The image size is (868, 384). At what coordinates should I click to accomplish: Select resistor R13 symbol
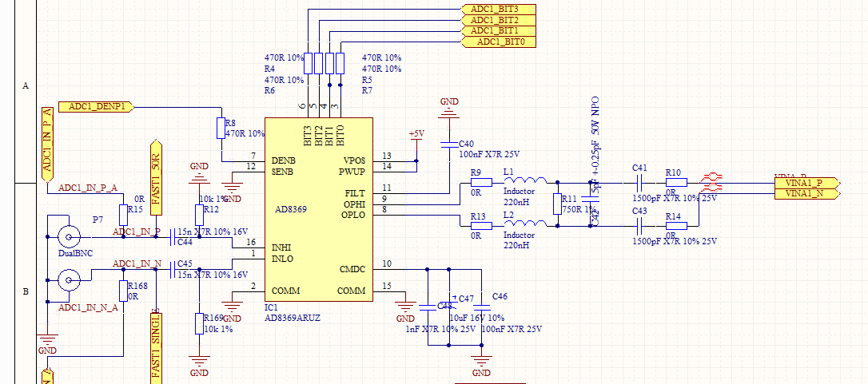(x=481, y=226)
